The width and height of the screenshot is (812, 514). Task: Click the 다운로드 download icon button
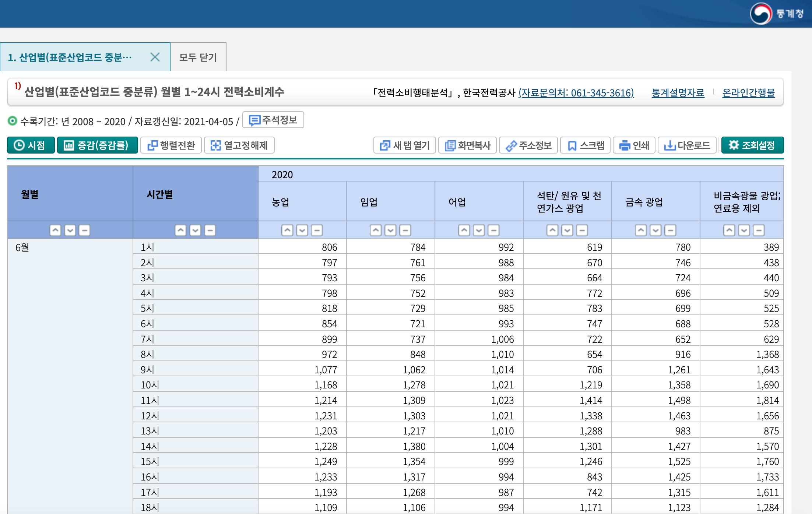(687, 145)
